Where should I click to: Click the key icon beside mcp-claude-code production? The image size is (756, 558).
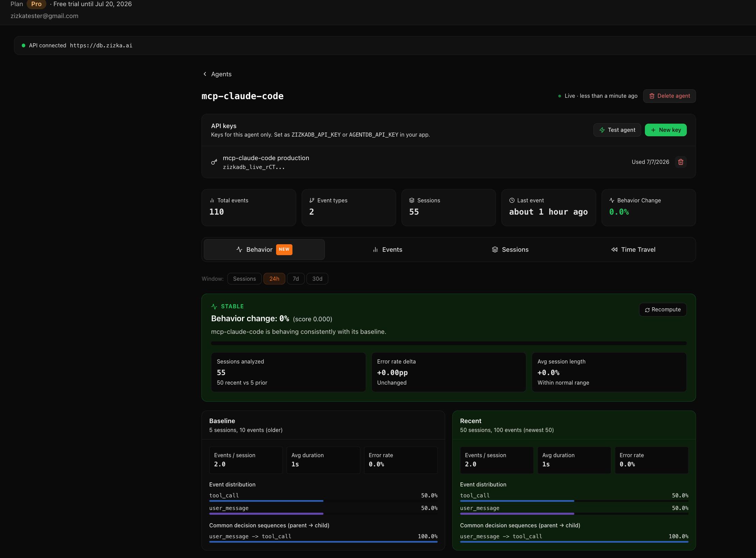(214, 162)
